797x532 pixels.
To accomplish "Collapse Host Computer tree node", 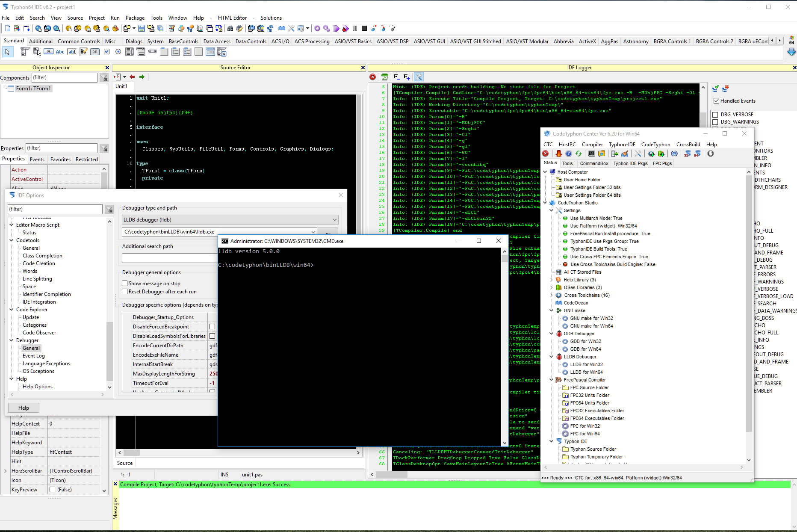I will click(546, 172).
